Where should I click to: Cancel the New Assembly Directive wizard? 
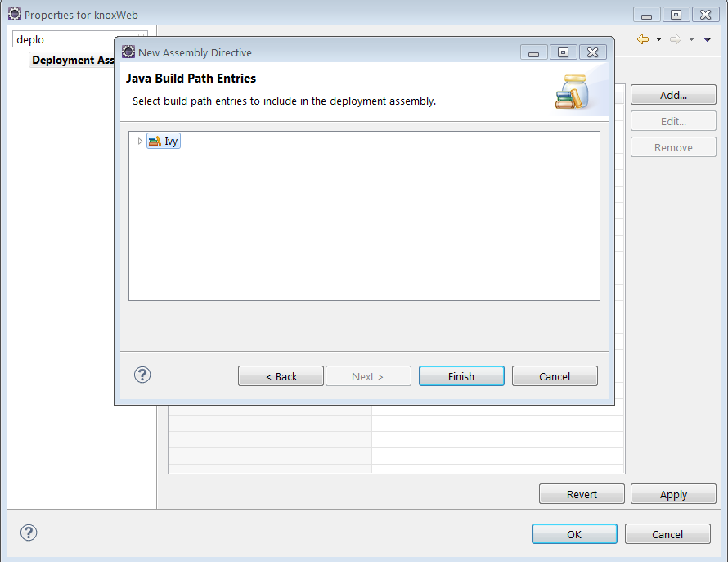click(555, 376)
